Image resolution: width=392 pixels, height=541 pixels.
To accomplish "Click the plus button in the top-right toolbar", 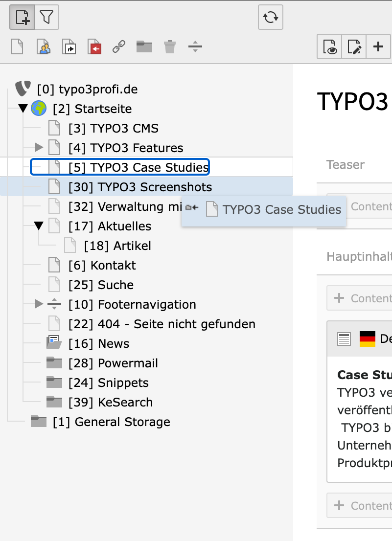I will click(379, 46).
